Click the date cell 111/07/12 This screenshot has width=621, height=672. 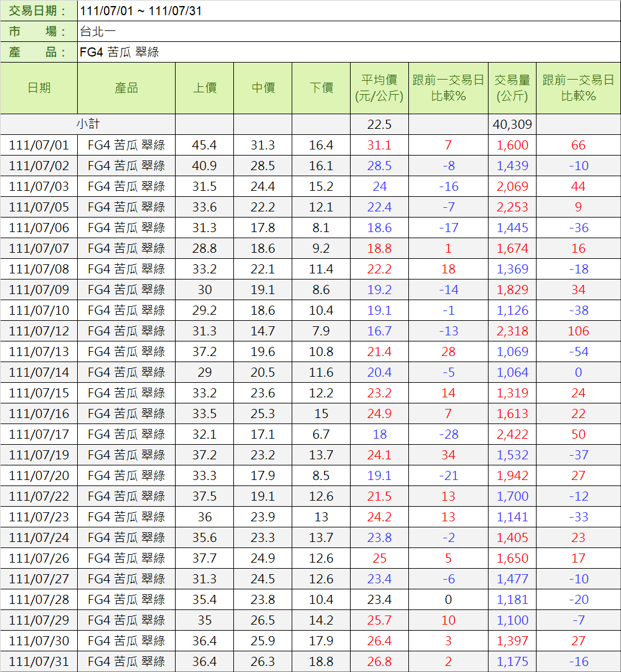39,331
